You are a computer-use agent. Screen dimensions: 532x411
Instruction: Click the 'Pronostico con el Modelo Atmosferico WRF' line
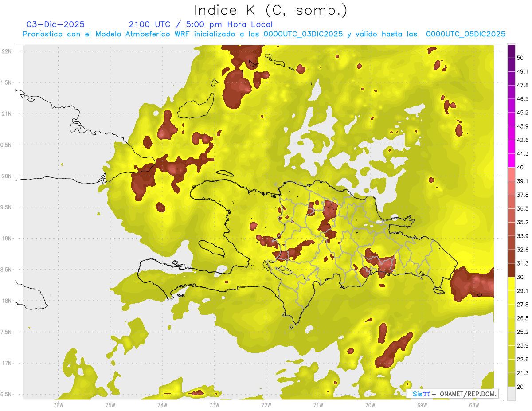(264, 34)
